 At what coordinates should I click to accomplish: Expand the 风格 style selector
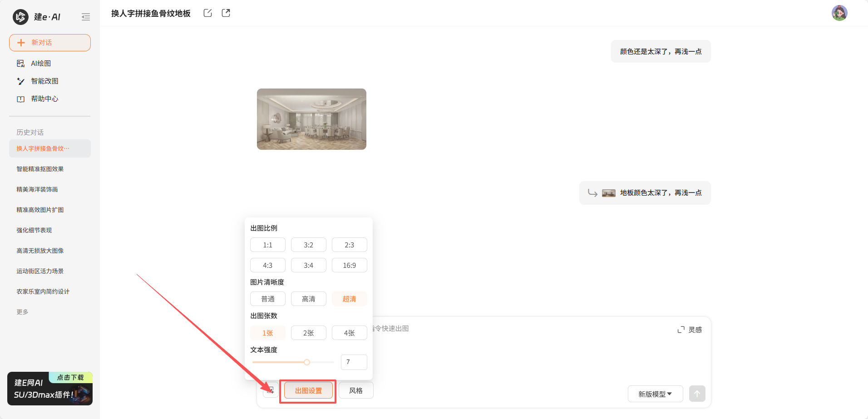(x=356, y=390)
